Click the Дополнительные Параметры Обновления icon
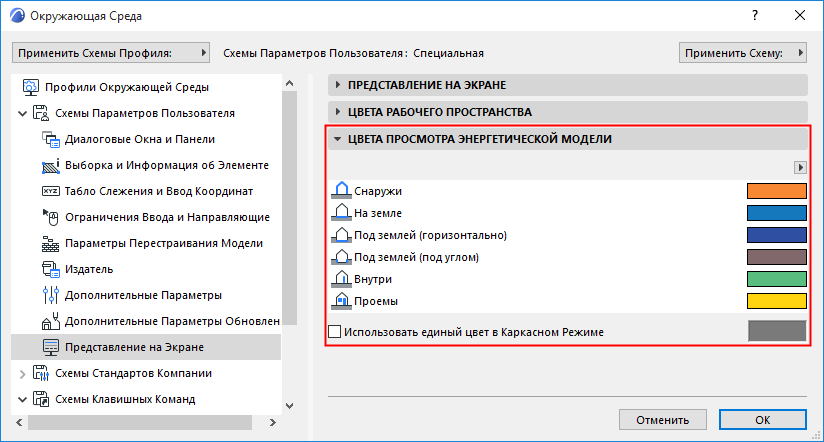The image size is (824, 442). click(x=50, y=321)
